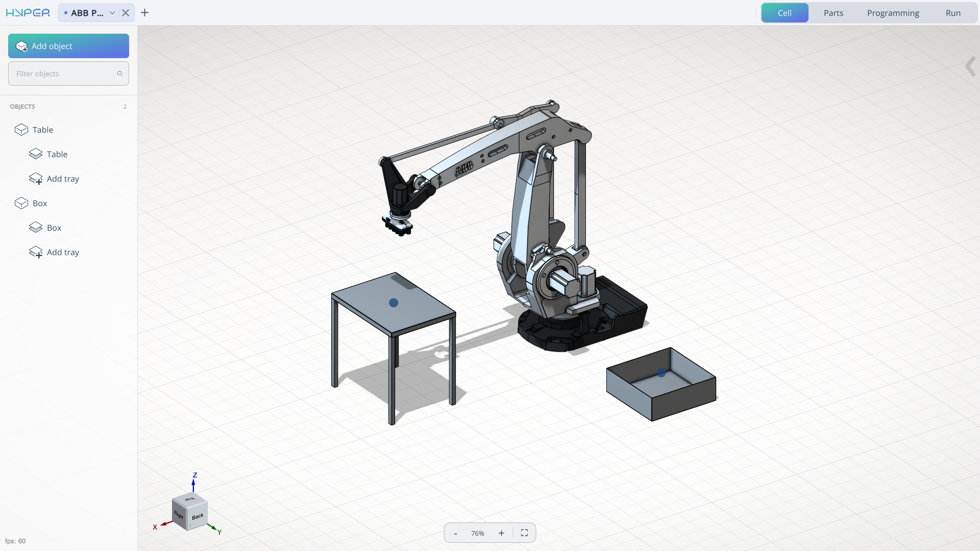Image resolution: width=980 pixels, height=551 pixels.
Task: Select the nested Box tray item
Action: click(54, 228)
